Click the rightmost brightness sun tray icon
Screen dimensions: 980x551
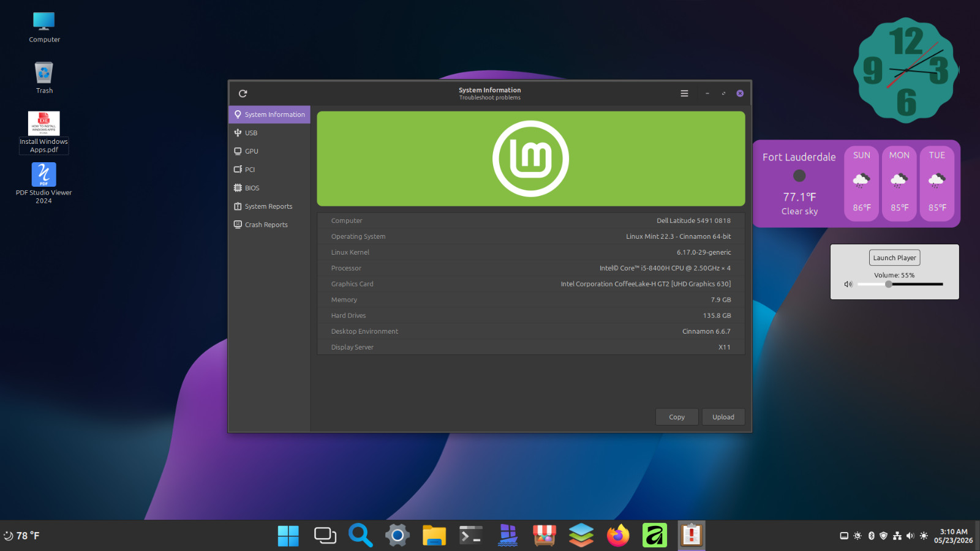pos(924,536)
